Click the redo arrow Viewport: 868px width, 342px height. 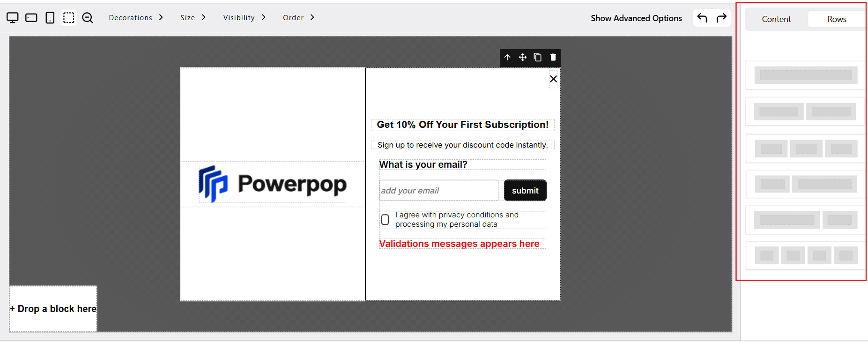coord(722,18)
